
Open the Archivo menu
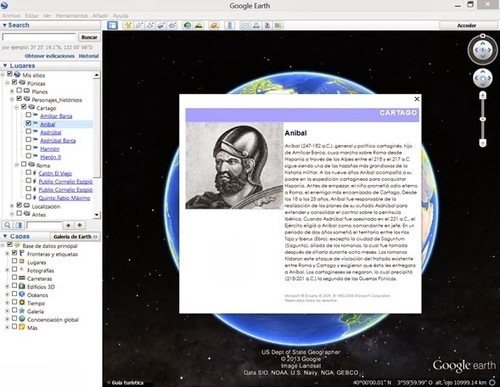[11, 16]
